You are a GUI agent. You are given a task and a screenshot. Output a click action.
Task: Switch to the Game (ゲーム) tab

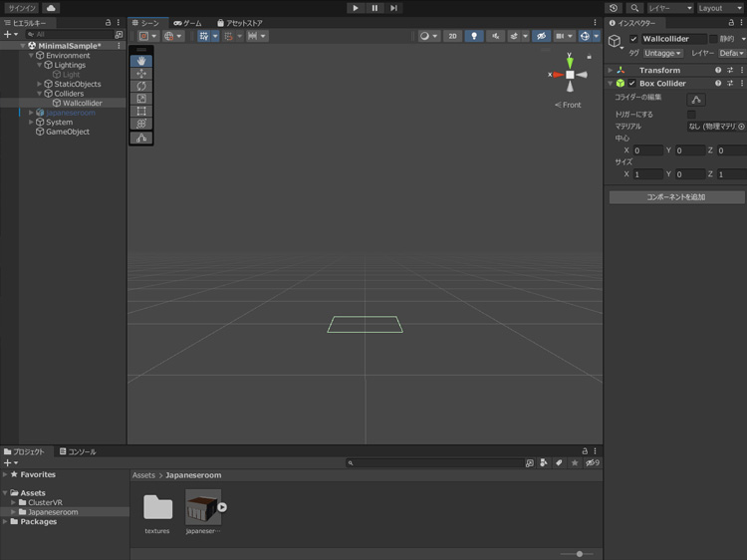(187, 23)
